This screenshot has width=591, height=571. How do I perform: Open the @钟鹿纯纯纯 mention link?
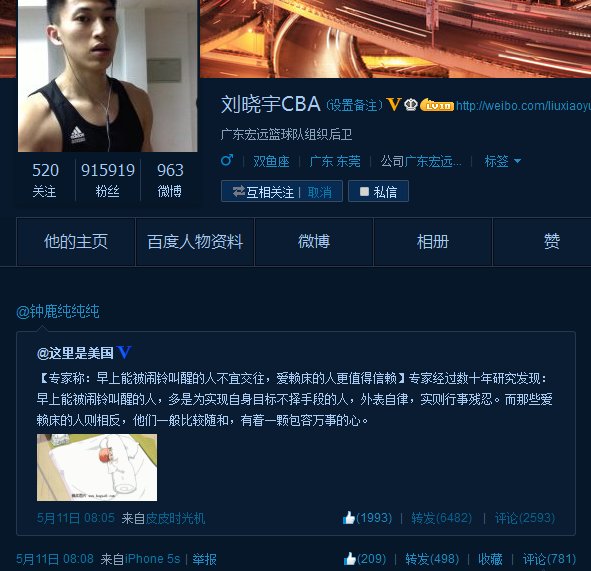(x=58, y=311)
